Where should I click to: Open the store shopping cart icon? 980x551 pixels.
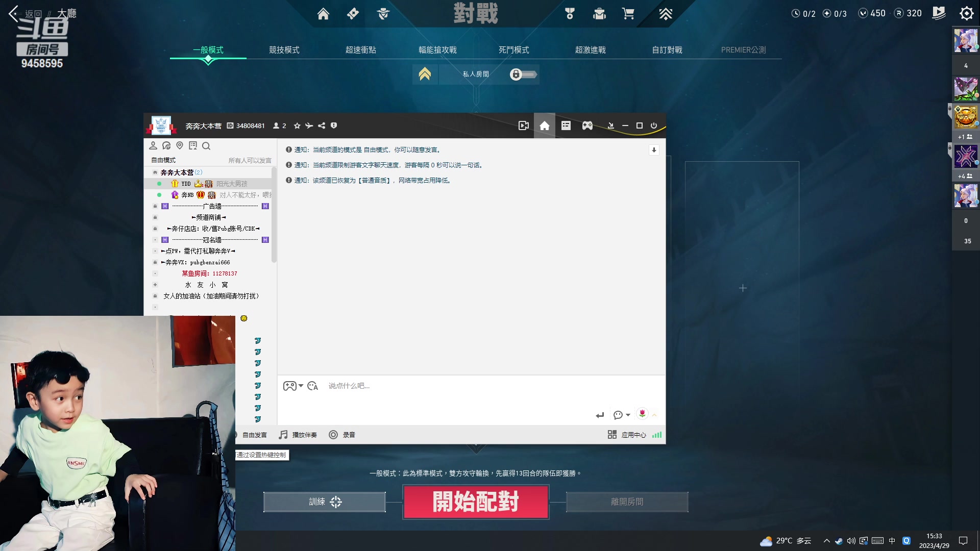[x=628, y=14]
